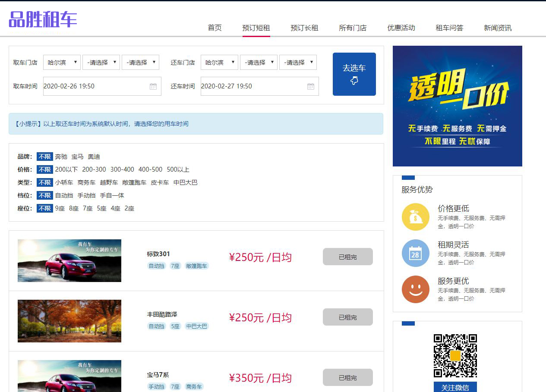Select 不限 in 类型 filter row
Screen dimensions: 546x392
coord(45,182)
